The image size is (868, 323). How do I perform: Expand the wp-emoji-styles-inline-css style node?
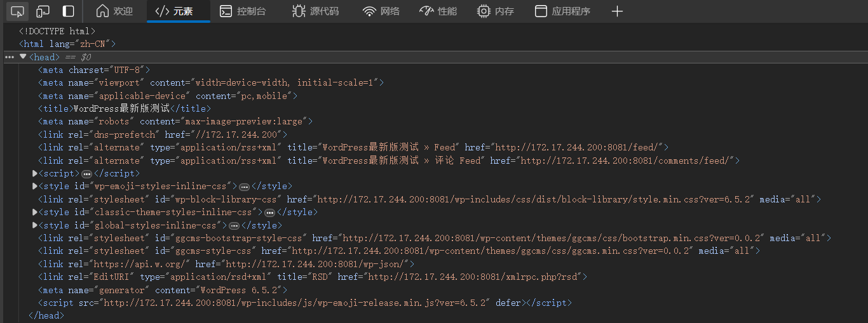click(x=35, y=186)
